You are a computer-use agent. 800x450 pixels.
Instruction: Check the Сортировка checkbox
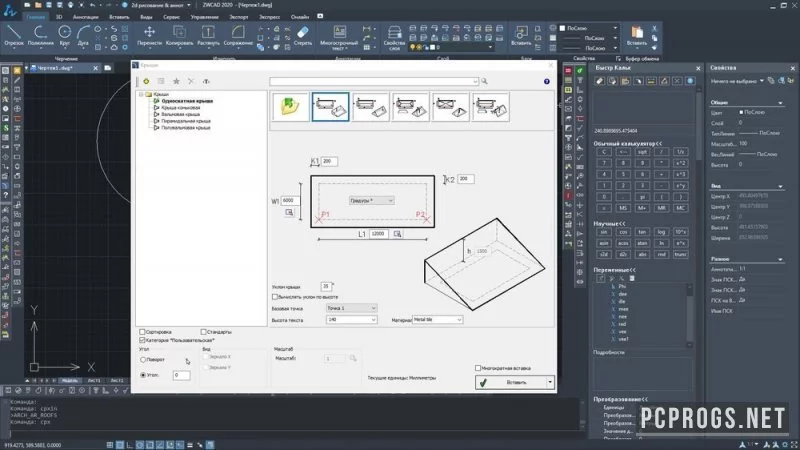(x=142, y=332)
